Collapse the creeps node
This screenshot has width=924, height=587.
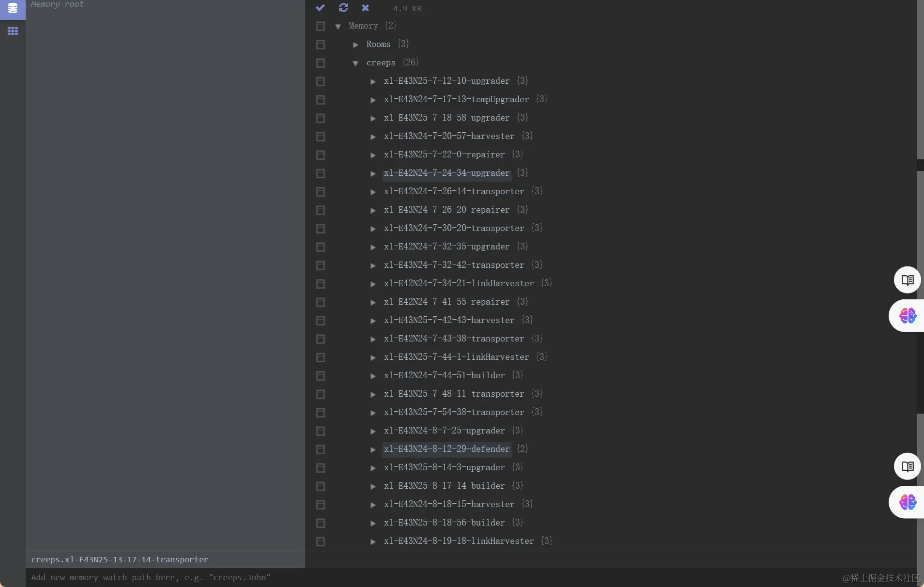click(355, 63)
